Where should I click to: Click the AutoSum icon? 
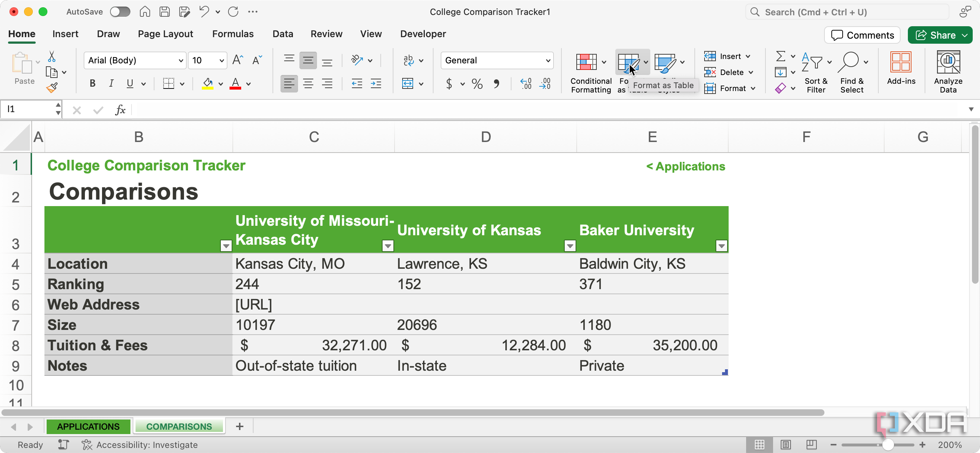point(781,56)
